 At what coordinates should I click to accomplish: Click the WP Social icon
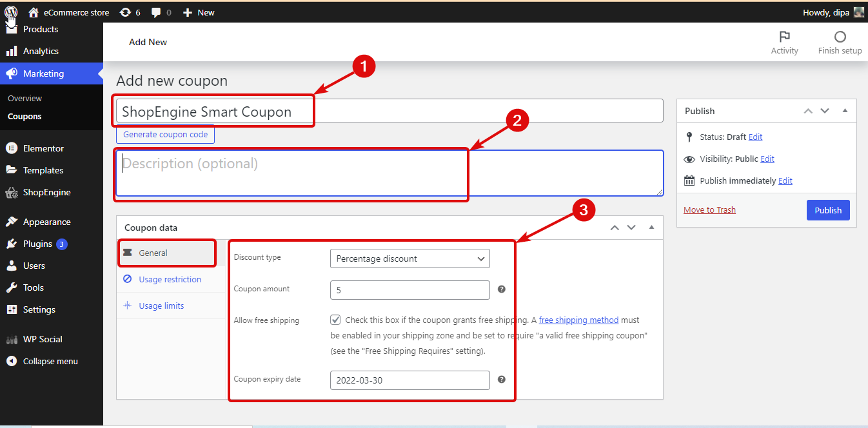tap(12, 339)
